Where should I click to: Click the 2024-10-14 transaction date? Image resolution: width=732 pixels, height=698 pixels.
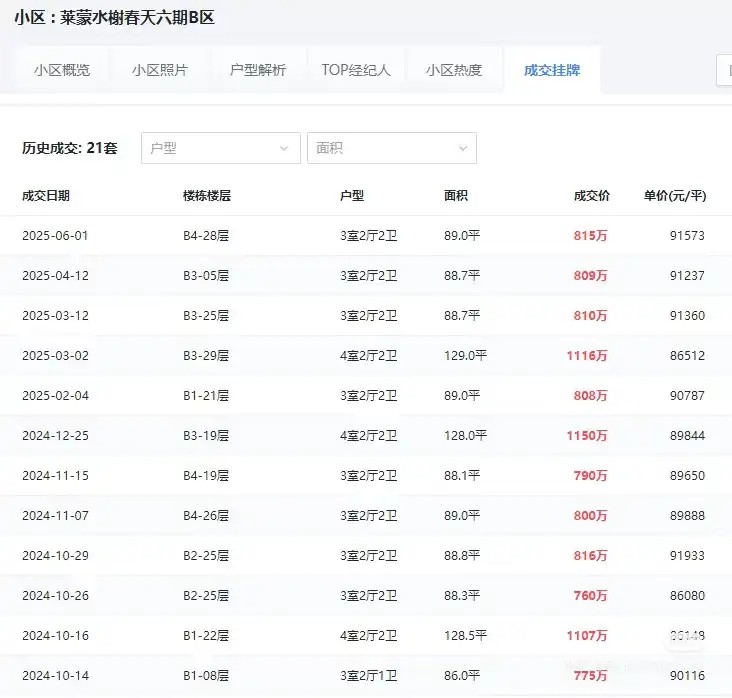point(55,676)
